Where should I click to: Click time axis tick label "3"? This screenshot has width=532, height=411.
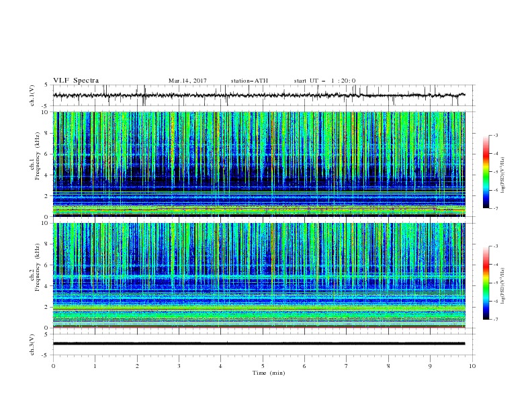pyautogui.click(x=179, y=366)
